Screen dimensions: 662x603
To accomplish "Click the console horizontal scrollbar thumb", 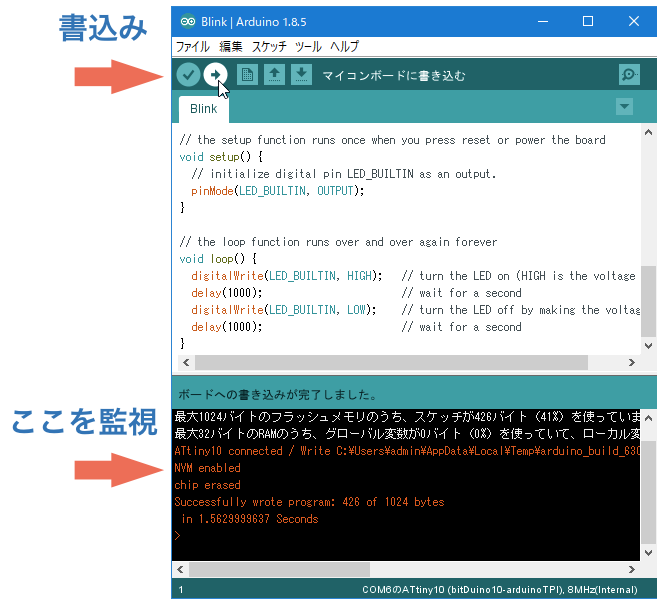I will [279, 569].
